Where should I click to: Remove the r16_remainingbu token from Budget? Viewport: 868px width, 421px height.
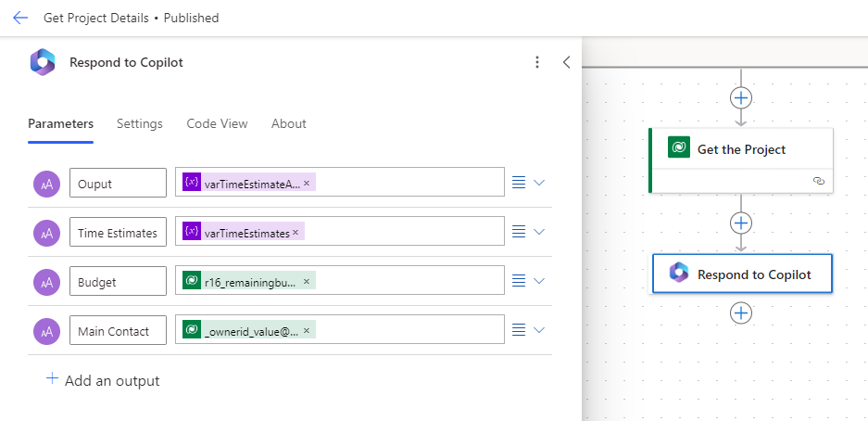(x=307, y=280)
